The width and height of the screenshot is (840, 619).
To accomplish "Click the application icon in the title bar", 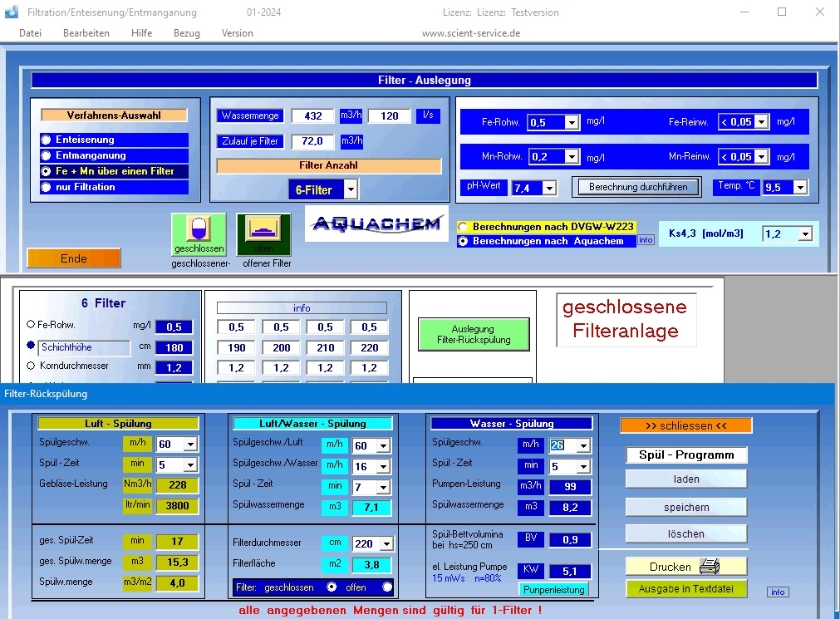I will click(10, 12).
